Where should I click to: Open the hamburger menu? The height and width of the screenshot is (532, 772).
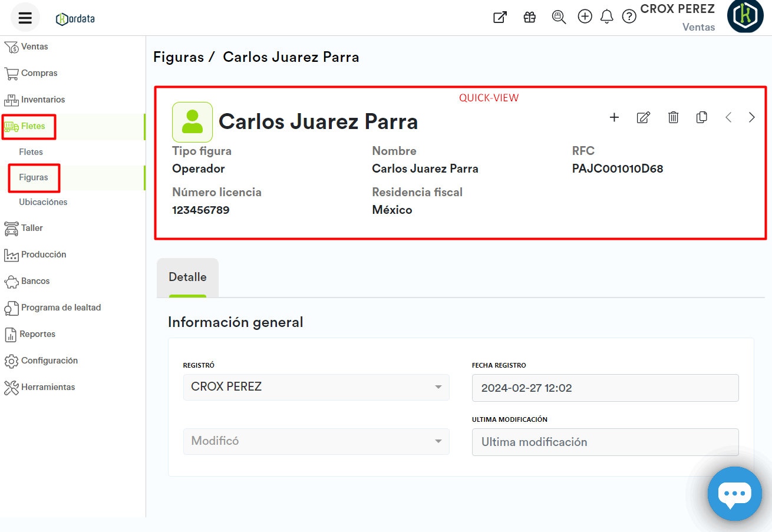click(25, 18)
